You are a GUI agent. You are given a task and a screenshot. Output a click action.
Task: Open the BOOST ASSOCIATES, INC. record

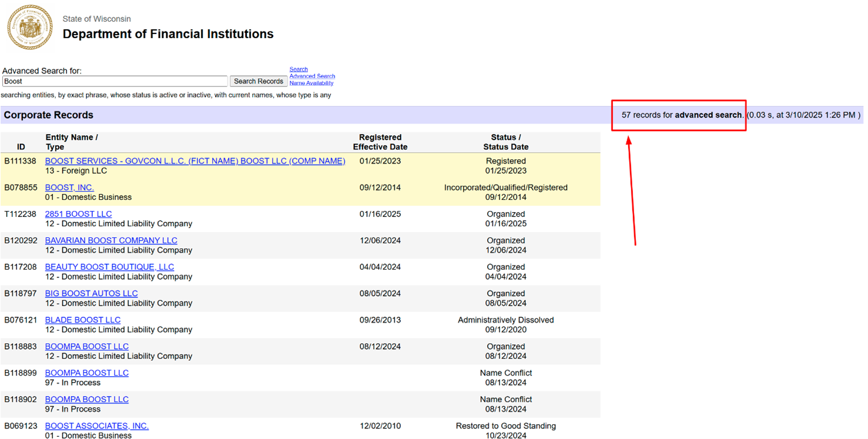96,425
